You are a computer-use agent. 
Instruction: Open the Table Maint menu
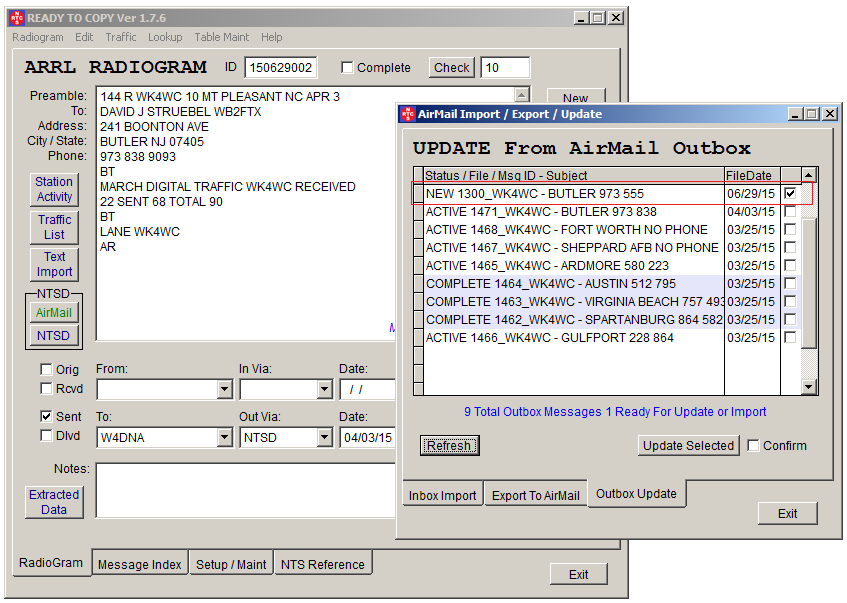[221, 37]
